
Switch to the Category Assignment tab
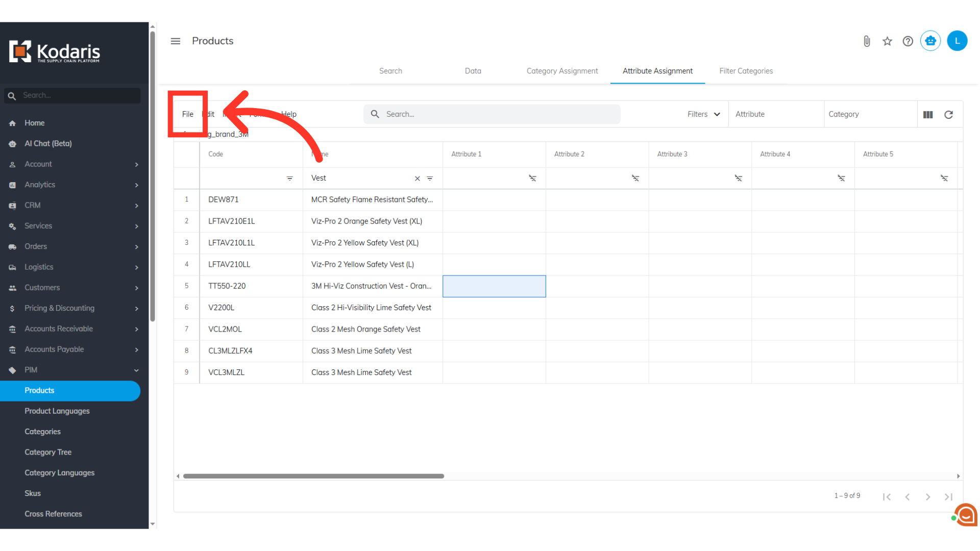[x=562, y=71]
